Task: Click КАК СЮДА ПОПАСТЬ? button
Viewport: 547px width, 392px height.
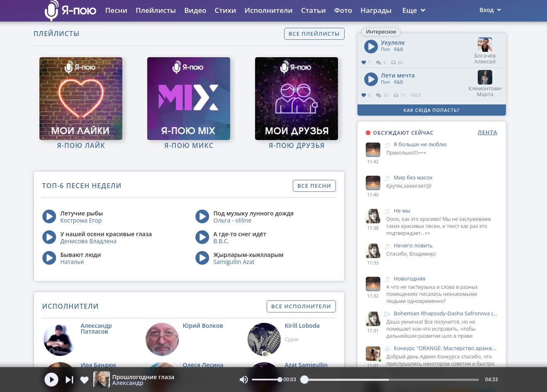Action: [431, 110]
